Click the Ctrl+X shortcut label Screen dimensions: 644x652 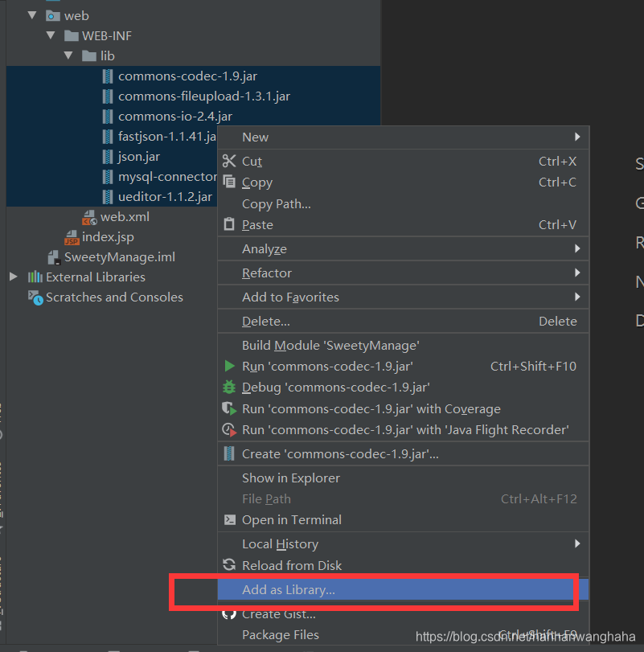[x=557, y=161]
